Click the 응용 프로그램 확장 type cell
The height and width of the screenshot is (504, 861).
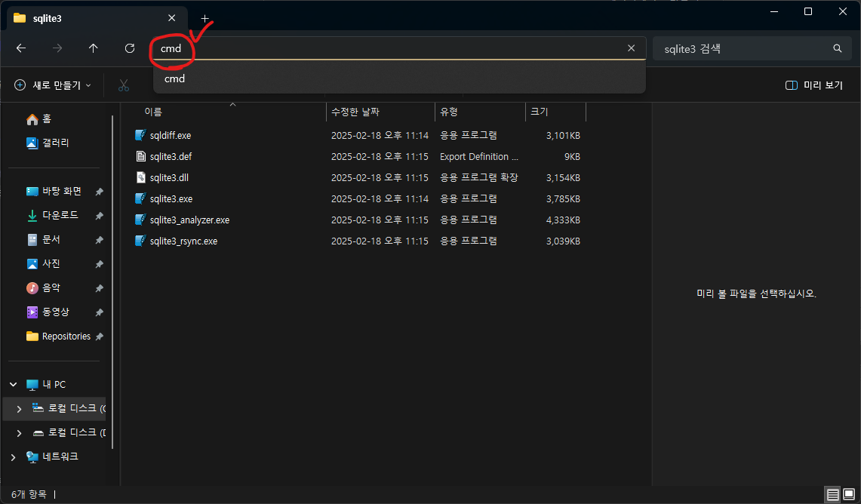(x=479, y=178)
